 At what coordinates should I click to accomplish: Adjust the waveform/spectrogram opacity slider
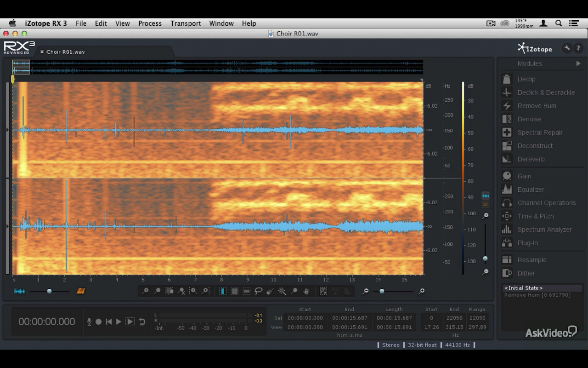pyautogui.click(x=49, y=291)
